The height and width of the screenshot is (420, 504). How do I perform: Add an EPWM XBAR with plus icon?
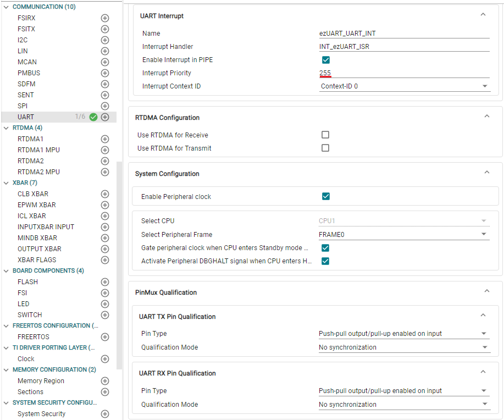[105, 205]
